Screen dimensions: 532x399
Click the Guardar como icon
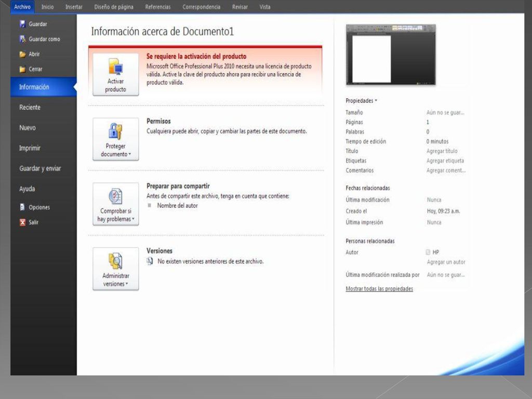22,39
